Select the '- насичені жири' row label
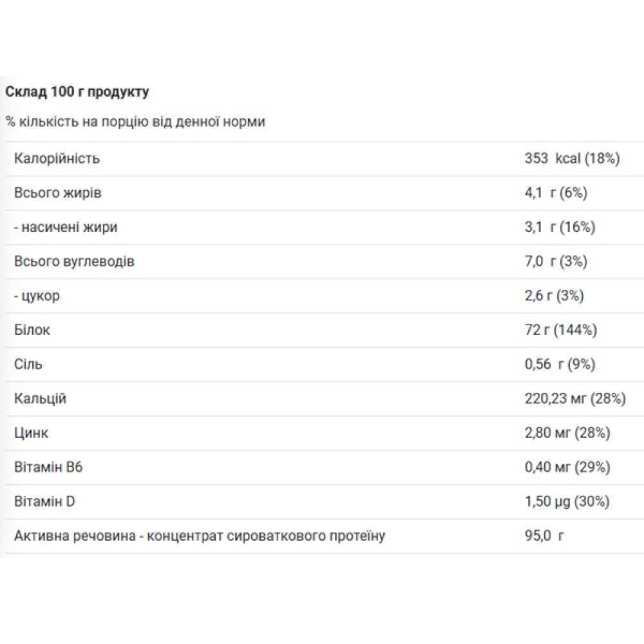 [x=66, y=227]
